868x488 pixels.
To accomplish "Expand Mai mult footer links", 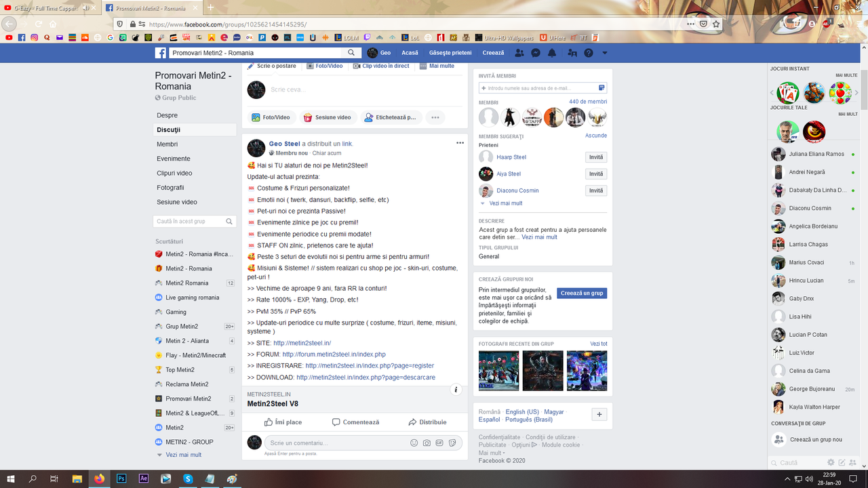I will coord(491,453).
